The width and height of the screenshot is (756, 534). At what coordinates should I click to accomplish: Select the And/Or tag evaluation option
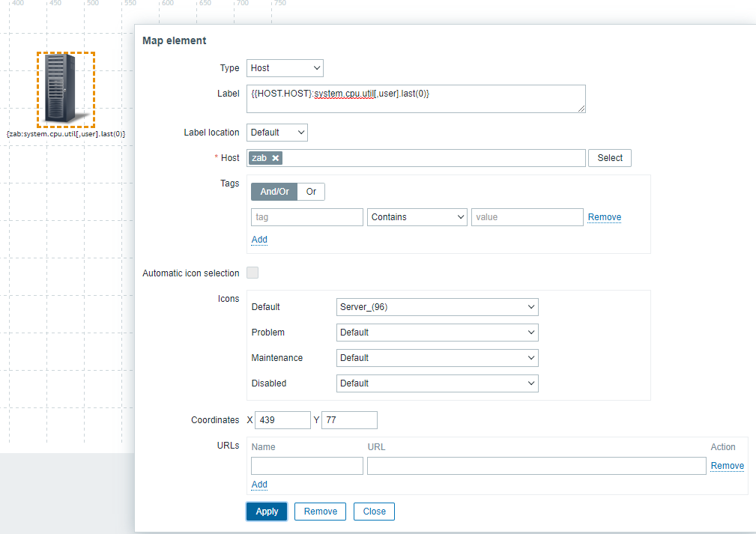(274, 192)
